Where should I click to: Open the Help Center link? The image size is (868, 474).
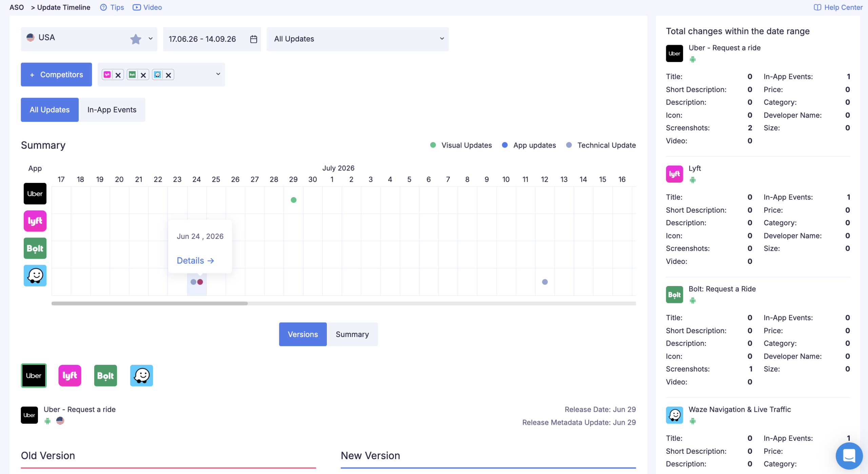click(x=844, y=7)
